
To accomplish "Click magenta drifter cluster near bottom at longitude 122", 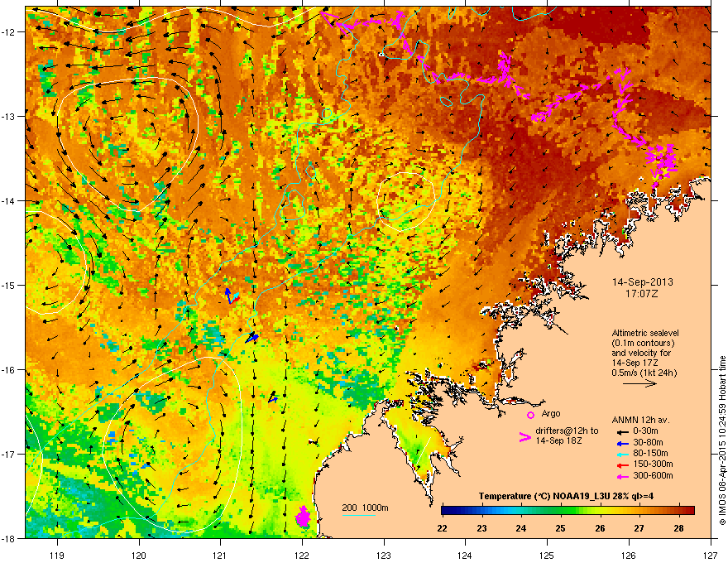I will click(x=303, y=517).
